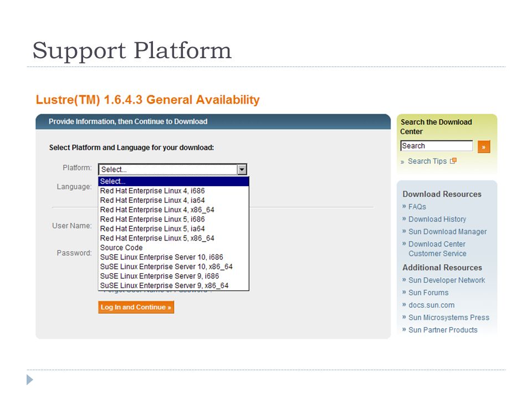Click the blue slide arrow marker at the bottom

pyautogui.click(x=30, y=380)
